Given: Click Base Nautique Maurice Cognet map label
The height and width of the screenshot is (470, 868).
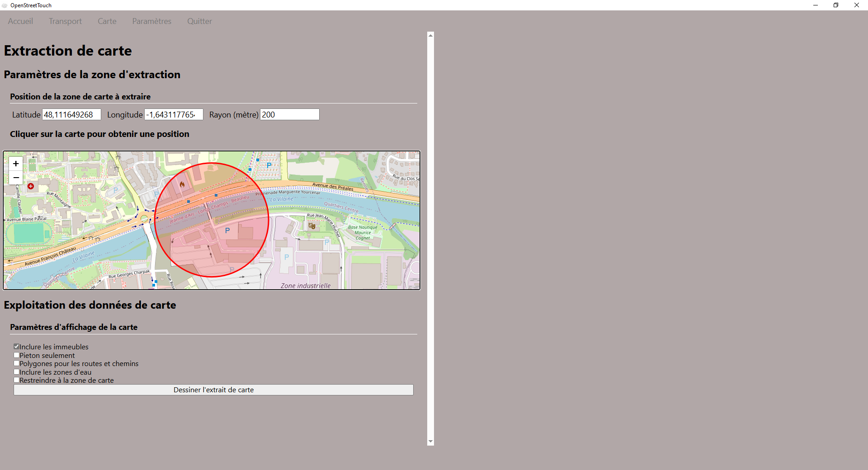Looking at the screenshot, I should [363, 233].
